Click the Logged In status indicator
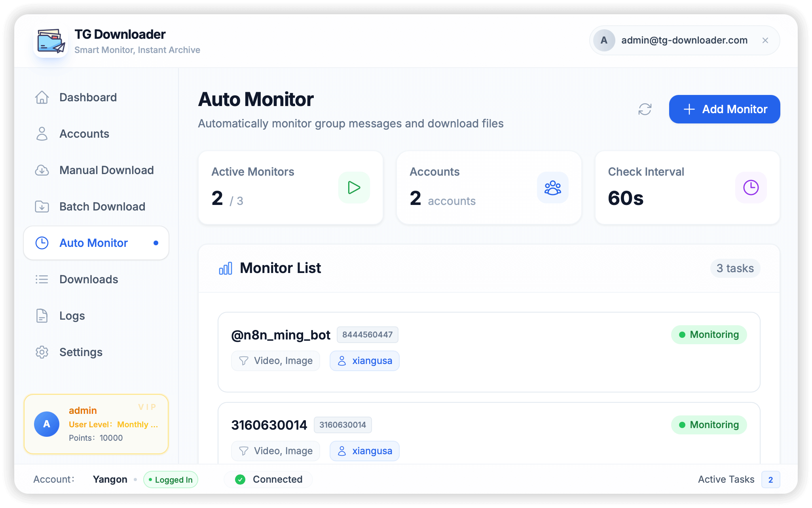812x508 pixels. coord(171,479)
